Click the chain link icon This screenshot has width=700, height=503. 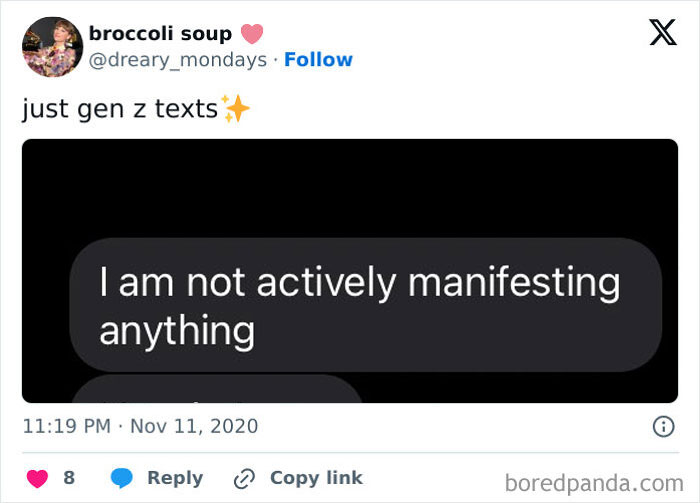click(243, 478)
